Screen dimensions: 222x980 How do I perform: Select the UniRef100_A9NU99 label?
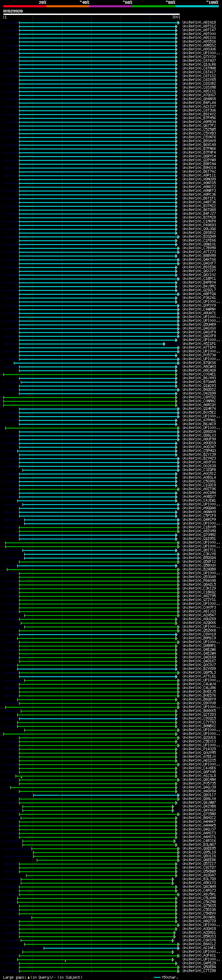[199, 179]
